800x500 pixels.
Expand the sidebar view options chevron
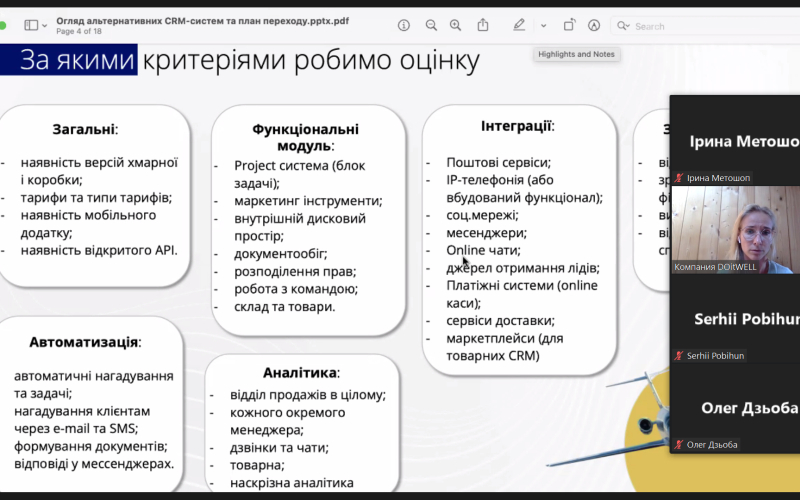(45, 26)
